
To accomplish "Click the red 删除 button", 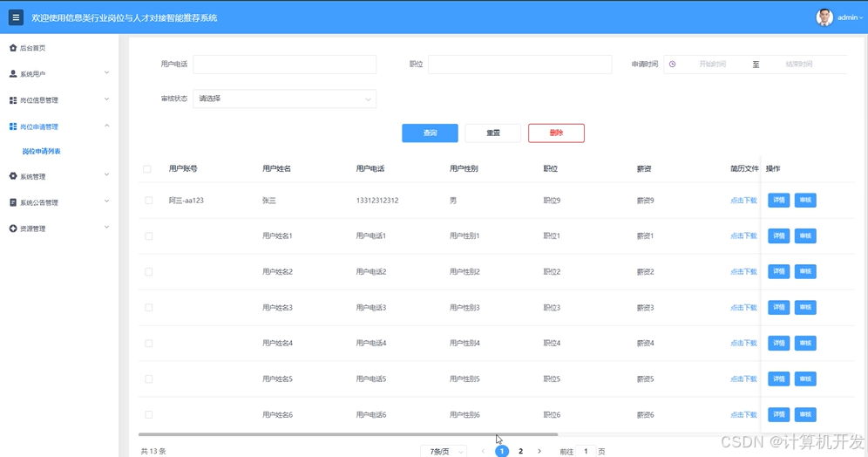I will tap(556, 133).
